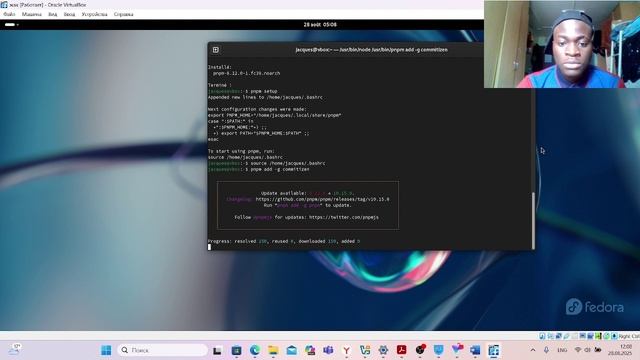Click the terminal window title bar text
Image resolution: width=640 pixels, height=360 pixels.
[x=371, y=50]
